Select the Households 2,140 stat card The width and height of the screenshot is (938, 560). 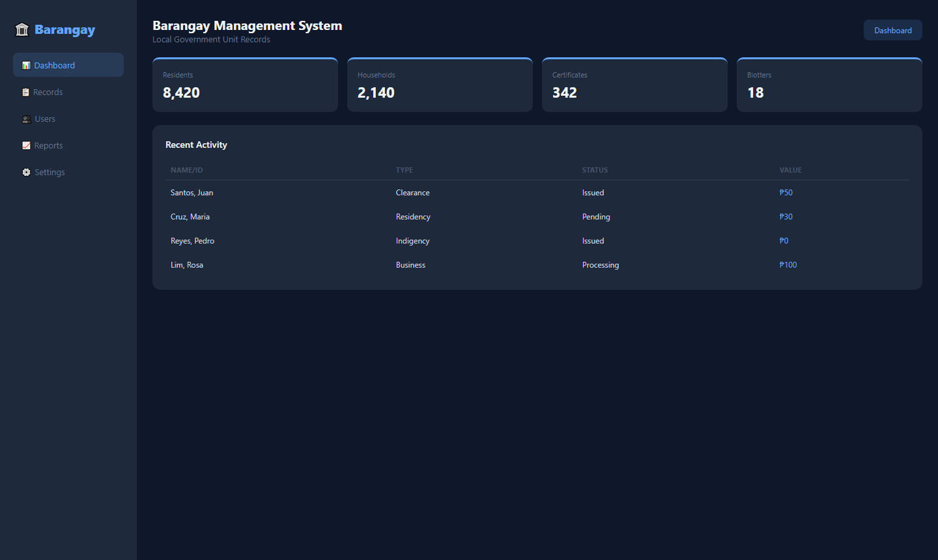(x=440, y=85)
